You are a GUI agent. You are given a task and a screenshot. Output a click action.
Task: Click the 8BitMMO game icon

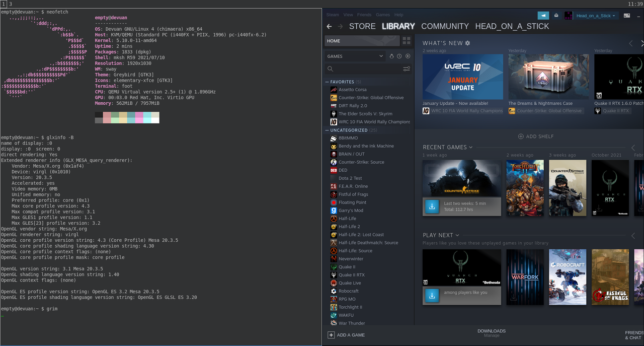point(334,138)
